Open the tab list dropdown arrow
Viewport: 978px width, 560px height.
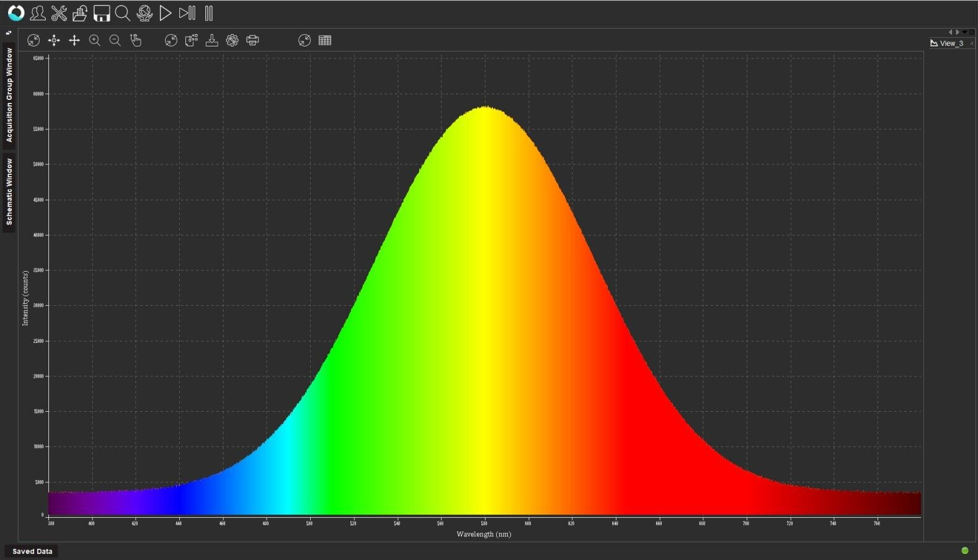pyautogui.click(x=964, y=32)
